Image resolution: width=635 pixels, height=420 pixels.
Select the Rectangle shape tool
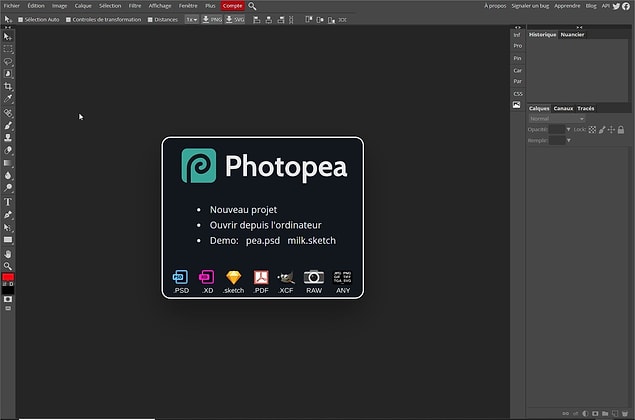8,240
